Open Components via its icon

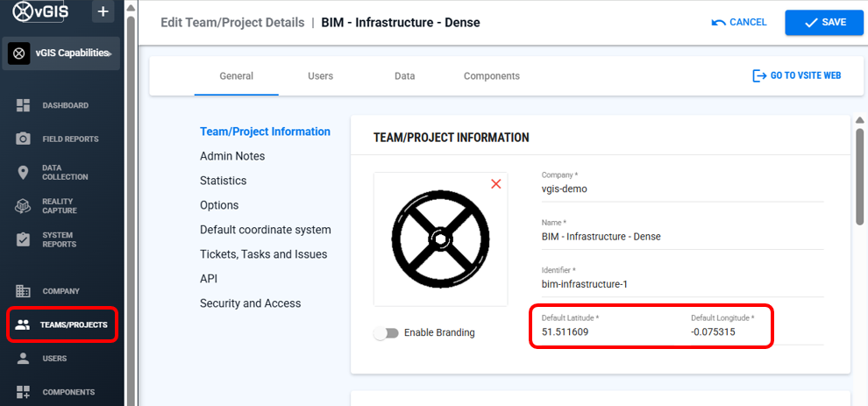[23, 392]
